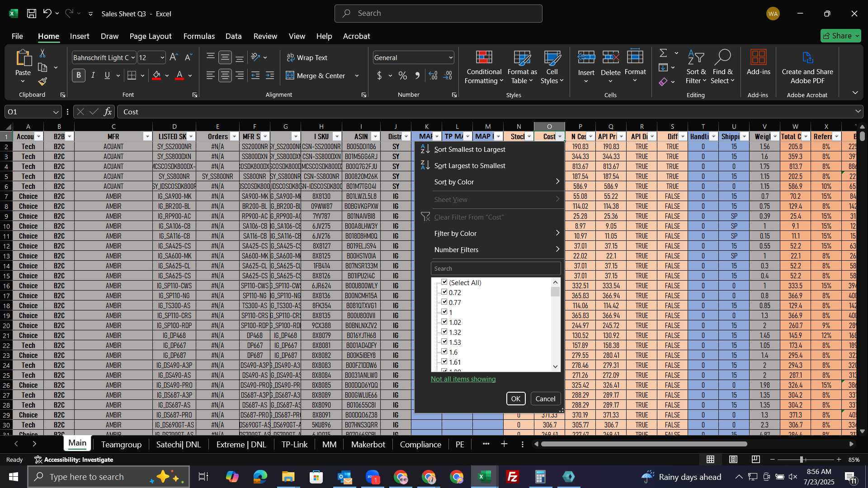Apply fill color bucket icon
Screen dimensions: 868x488
tap(156, 75)
